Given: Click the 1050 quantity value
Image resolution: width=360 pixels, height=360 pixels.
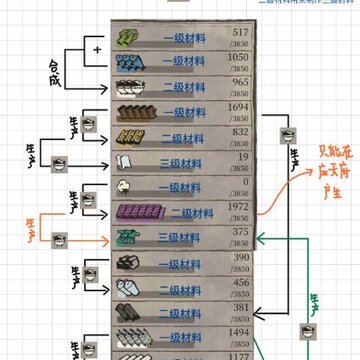Looking at the screenshot, I should pyautogui.click(x=238, y=57).
